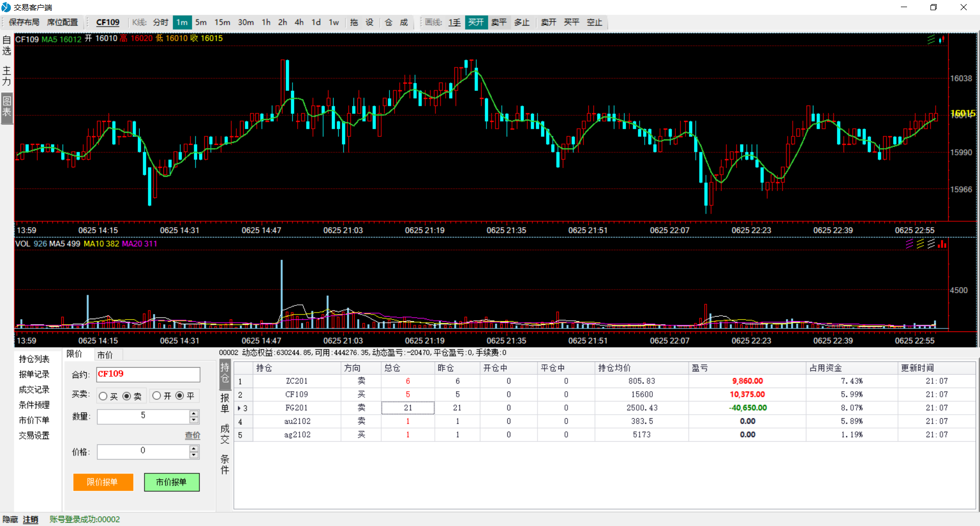Click the trading client app icon in the title bar
This screenshot has width=980, height=526.
tap(6, 7)
